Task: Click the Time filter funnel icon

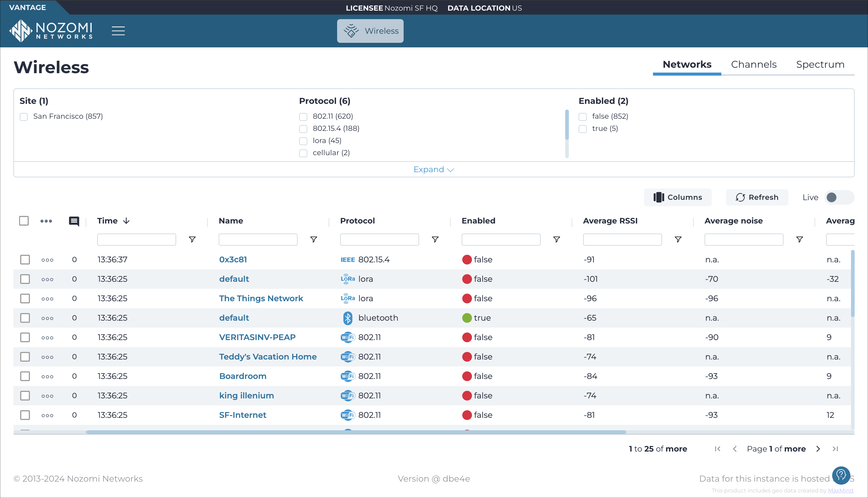Action: coord(192,239)
